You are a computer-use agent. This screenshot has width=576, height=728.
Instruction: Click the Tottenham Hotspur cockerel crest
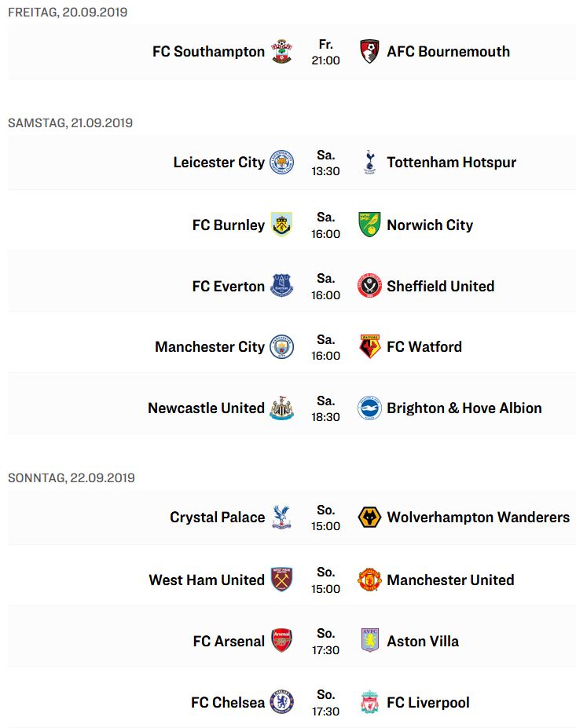370,163
